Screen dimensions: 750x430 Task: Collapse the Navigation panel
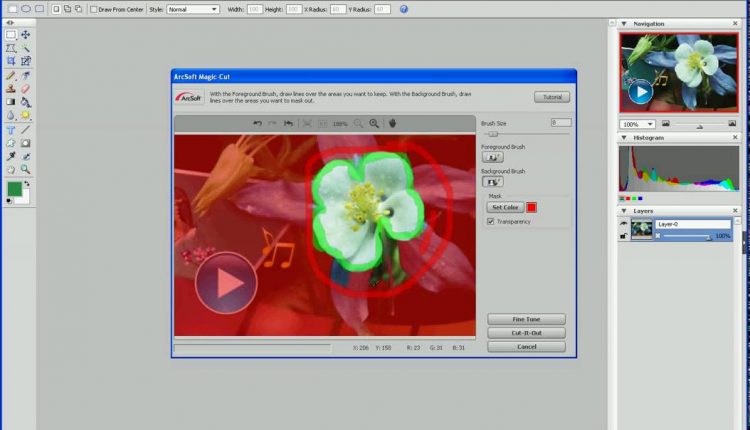tap(624, 23)
